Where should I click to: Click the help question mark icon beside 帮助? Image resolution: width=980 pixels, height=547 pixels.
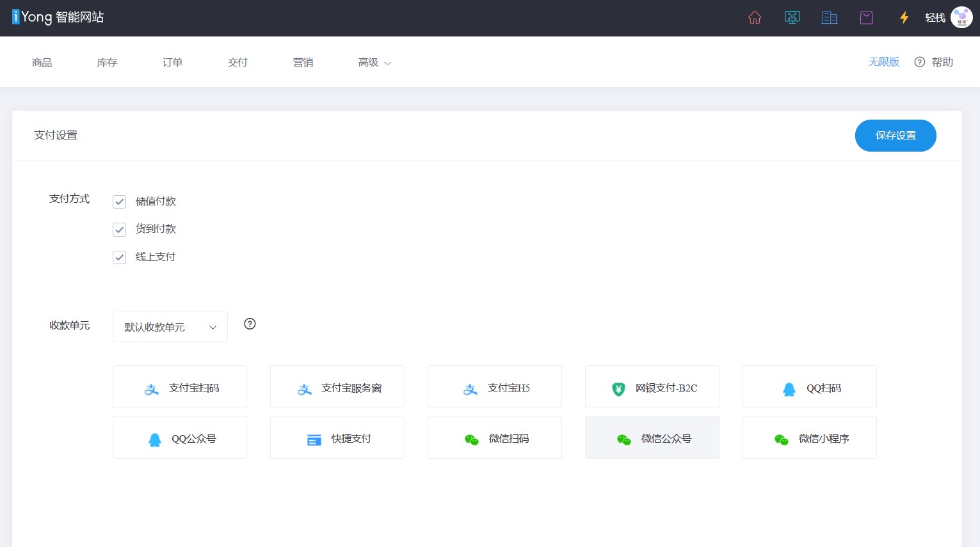click(920, 62)
